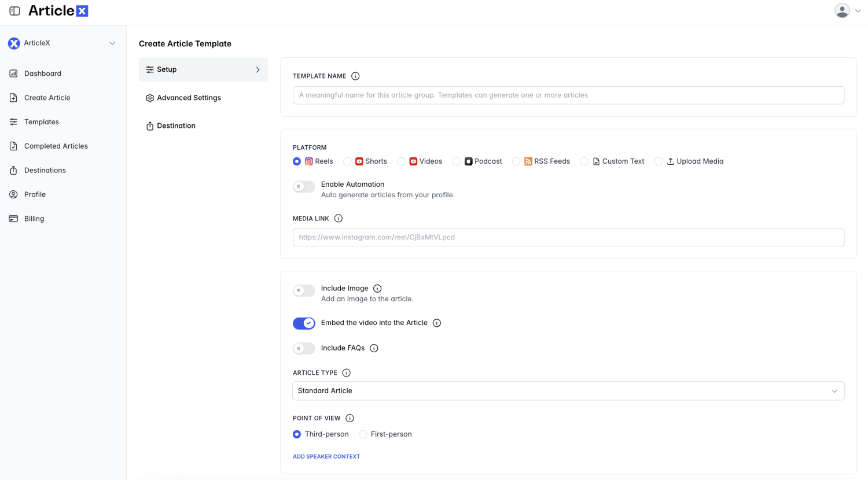868x480 pixels.
Task: Open the Templates section
Action: 41,121
